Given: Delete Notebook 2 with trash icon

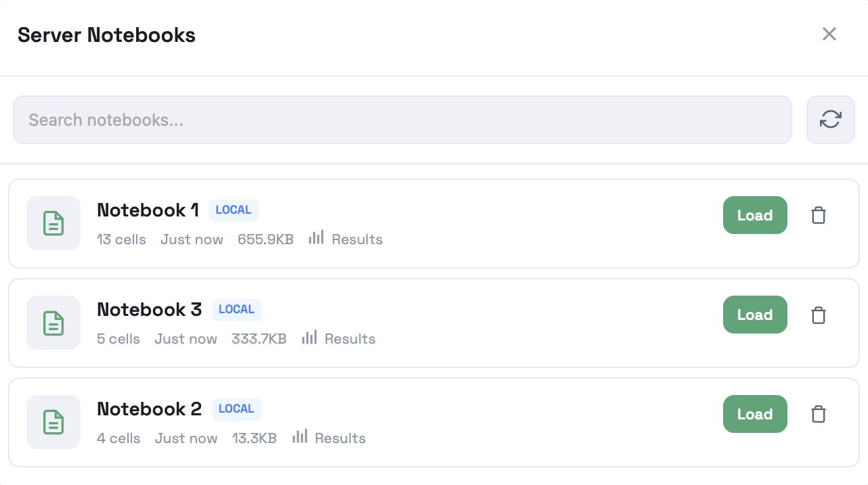Looking at the screenshot, I should [819, 414].
